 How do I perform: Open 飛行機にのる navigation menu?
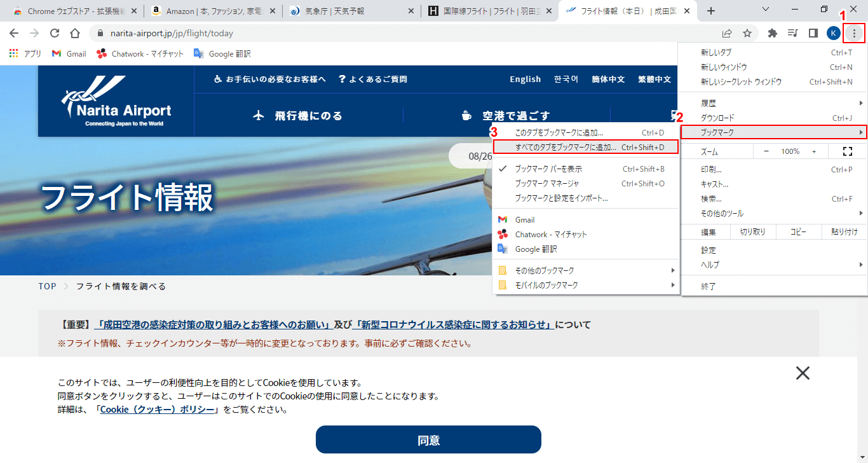(298, 115)
